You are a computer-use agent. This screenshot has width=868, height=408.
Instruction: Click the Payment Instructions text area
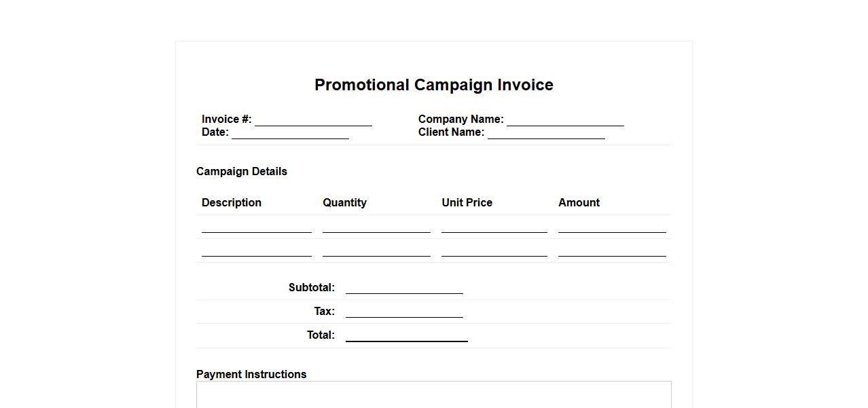(433, 395)
